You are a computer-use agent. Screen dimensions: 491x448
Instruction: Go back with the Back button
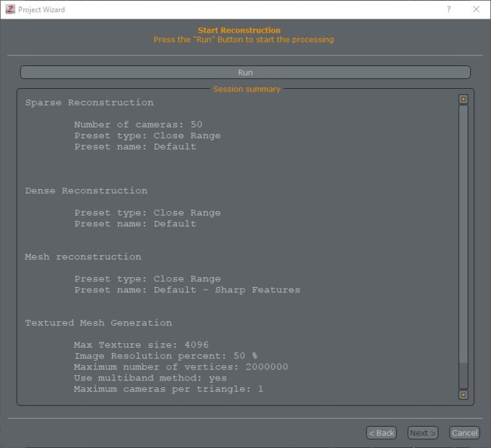click(382, 433)
